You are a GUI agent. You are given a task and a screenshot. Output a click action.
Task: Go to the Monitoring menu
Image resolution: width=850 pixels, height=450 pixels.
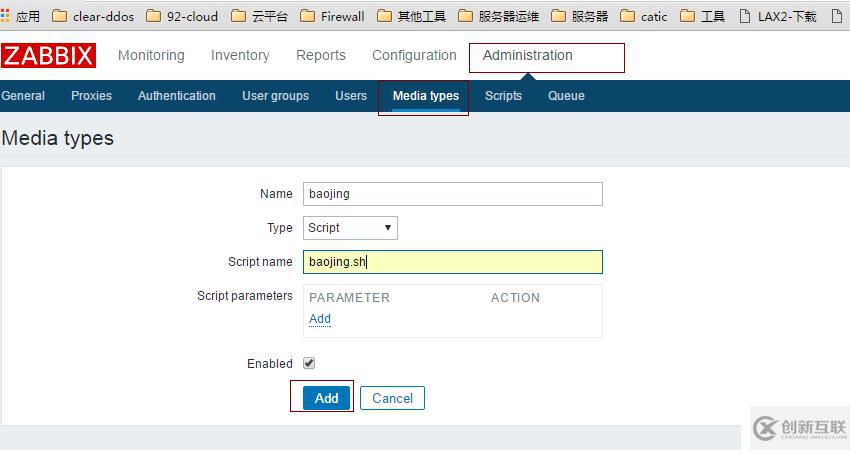tap(151, 55)
